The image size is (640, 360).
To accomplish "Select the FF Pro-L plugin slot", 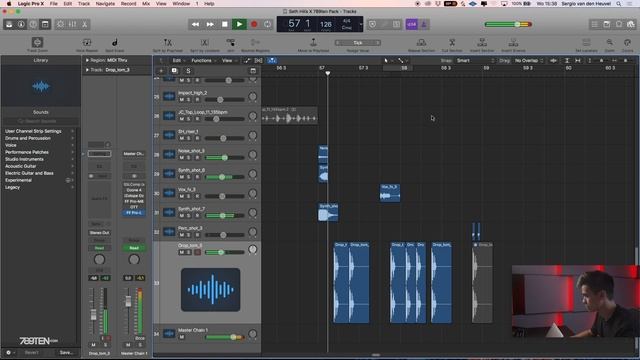I will [134, 213].
